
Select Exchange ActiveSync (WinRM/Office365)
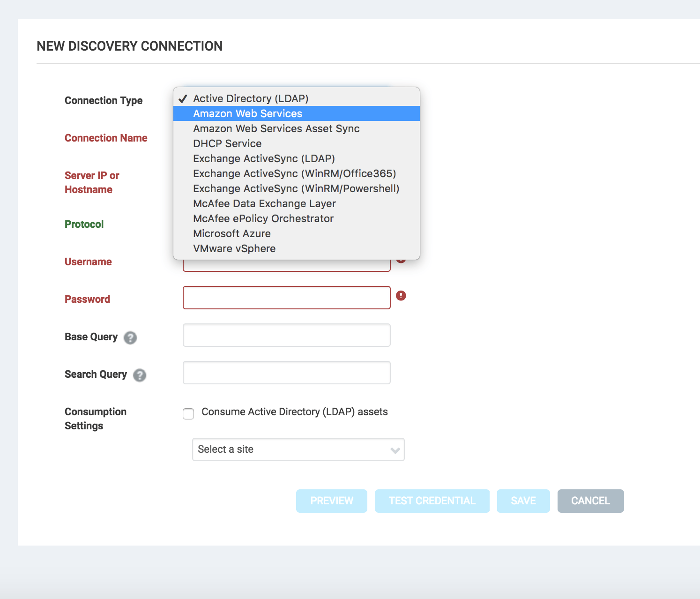click(297, 173)
